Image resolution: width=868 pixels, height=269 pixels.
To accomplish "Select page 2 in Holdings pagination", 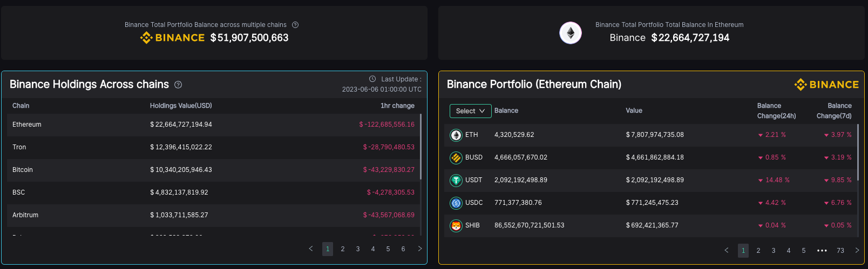I will [343, 249].
